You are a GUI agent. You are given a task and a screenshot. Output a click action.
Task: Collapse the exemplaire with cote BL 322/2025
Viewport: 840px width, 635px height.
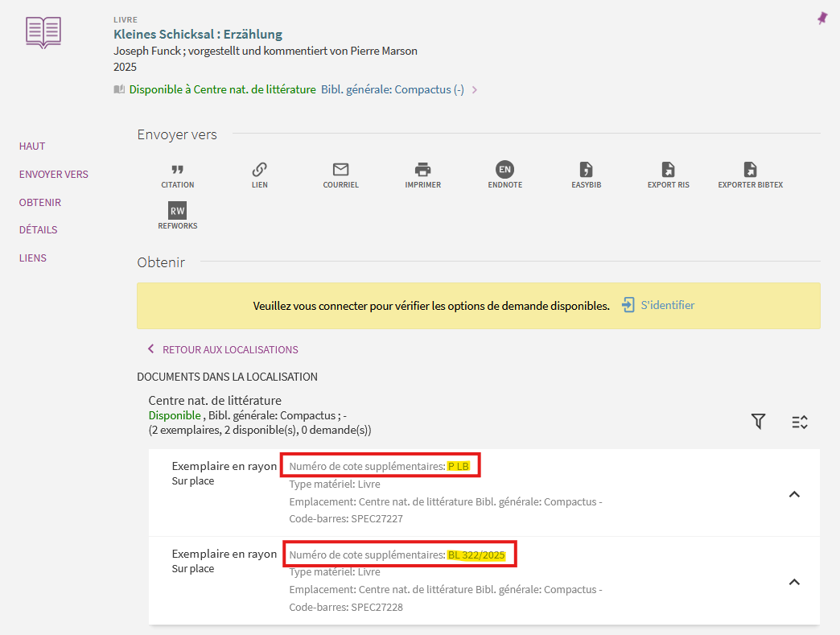(793, 582)
